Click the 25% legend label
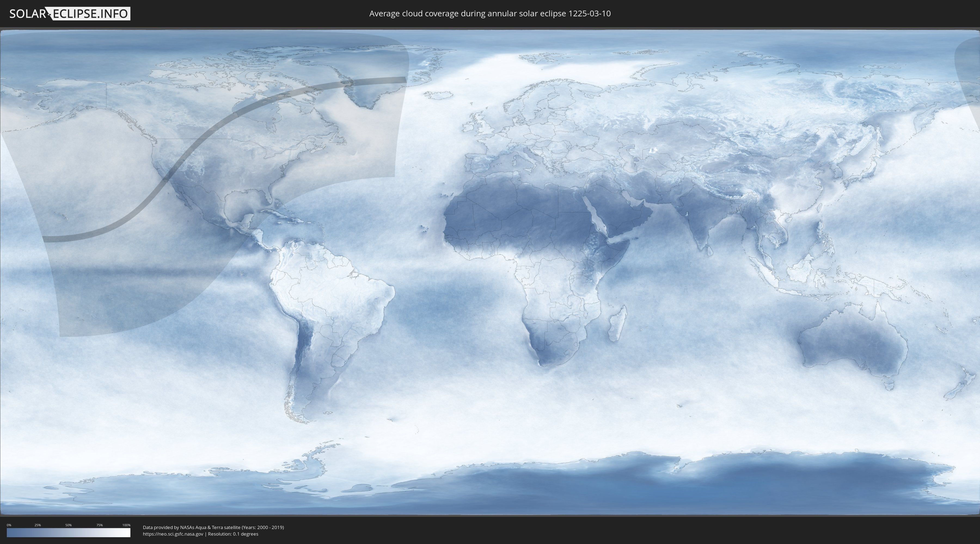980x544 pixels. coord(38,525)
